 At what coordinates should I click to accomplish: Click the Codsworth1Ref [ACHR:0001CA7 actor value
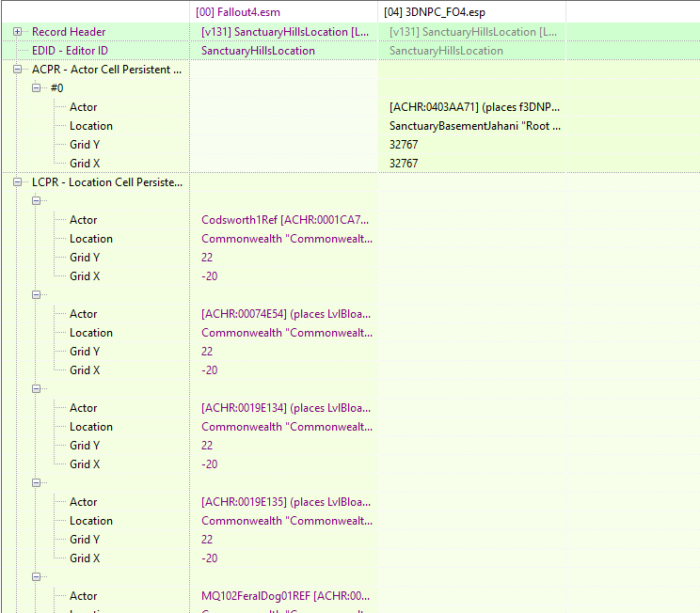285,219
